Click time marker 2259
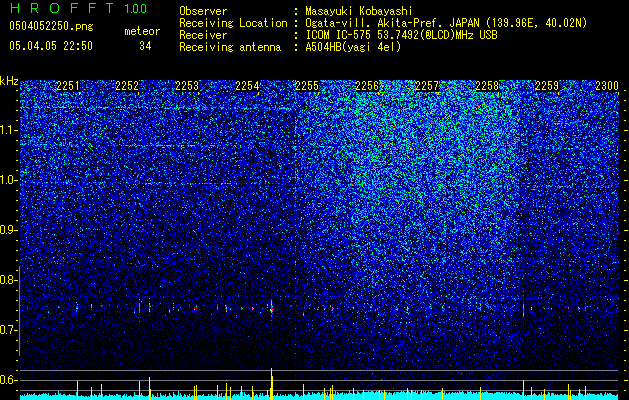 click(547, 86)
